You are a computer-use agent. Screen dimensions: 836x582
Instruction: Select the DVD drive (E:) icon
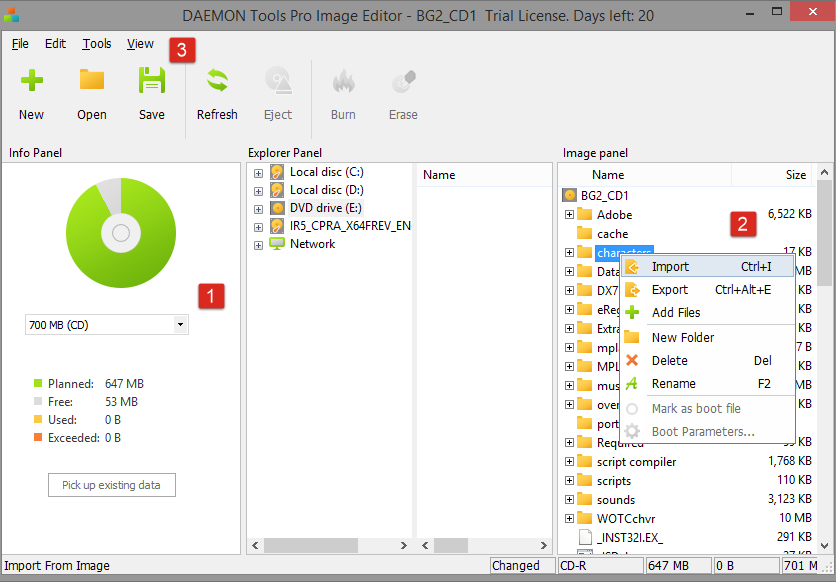click(277, 208)
